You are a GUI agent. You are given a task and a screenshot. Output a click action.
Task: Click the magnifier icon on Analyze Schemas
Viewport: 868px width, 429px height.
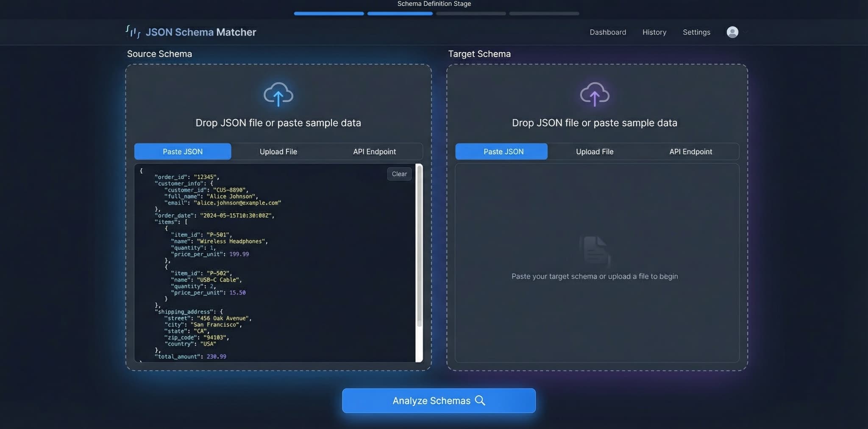click(480, 401)
